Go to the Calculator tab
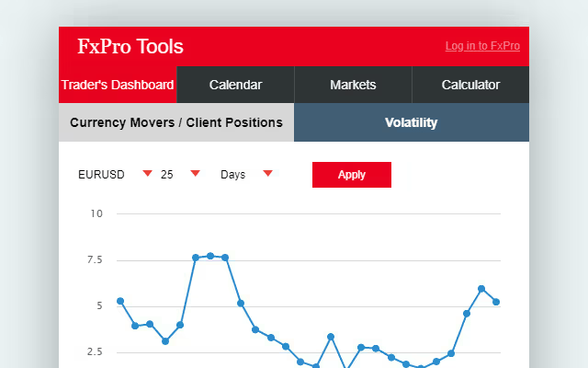Image resolution: width=588 pixels, height=368 pixels. [470, 85]
